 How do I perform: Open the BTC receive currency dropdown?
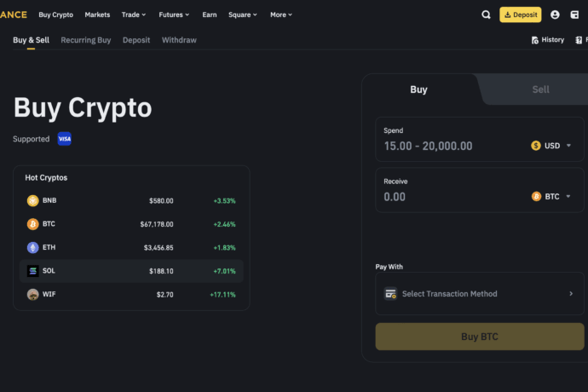pos(551,197)
